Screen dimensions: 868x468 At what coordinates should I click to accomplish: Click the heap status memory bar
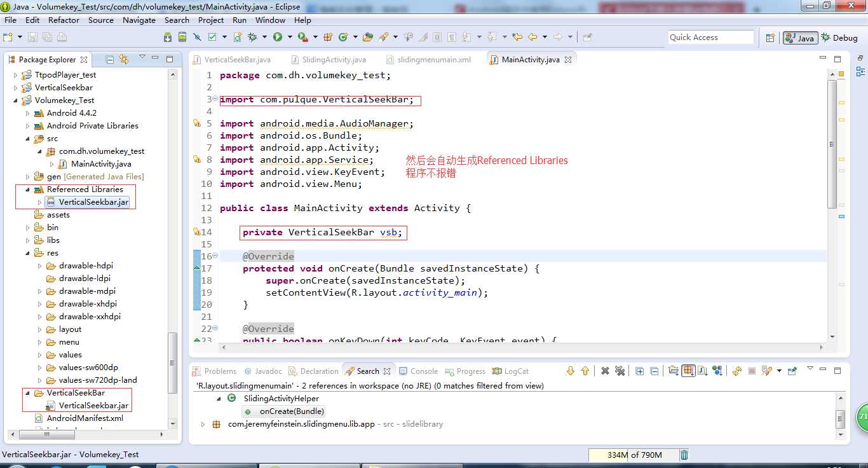click(633, 455)
